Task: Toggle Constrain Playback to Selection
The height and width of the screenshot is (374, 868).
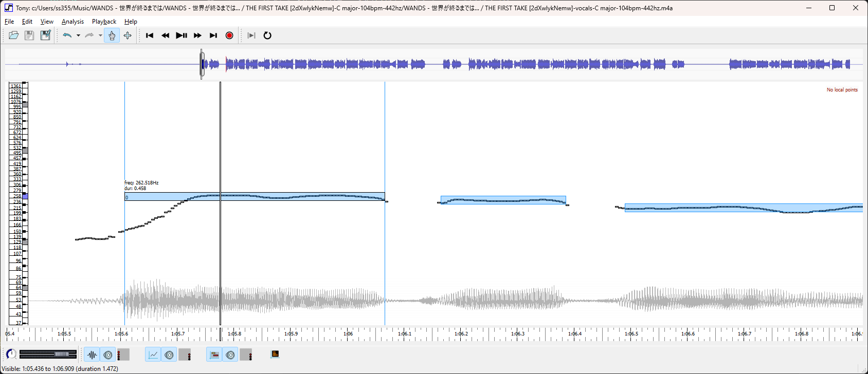Action: pos(251,35)
